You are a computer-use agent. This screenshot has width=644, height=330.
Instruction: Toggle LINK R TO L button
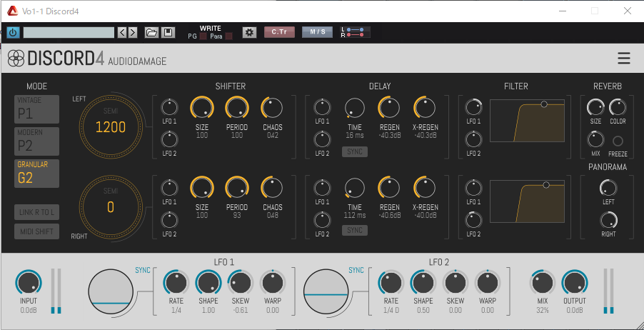pyautogui.click(x=36, y=212)
